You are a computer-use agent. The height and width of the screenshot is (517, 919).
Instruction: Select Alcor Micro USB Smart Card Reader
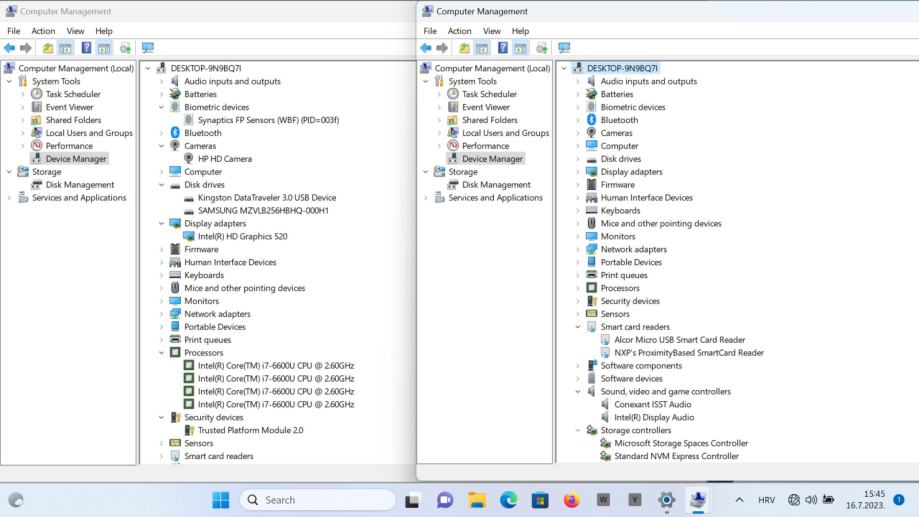click(x=679, y=340)
